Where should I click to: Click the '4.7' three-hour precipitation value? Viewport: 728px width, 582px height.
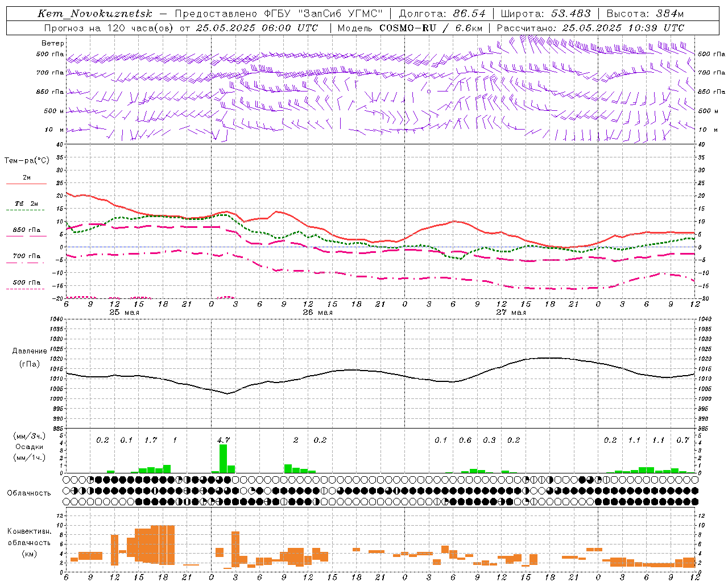click(224, 440)
